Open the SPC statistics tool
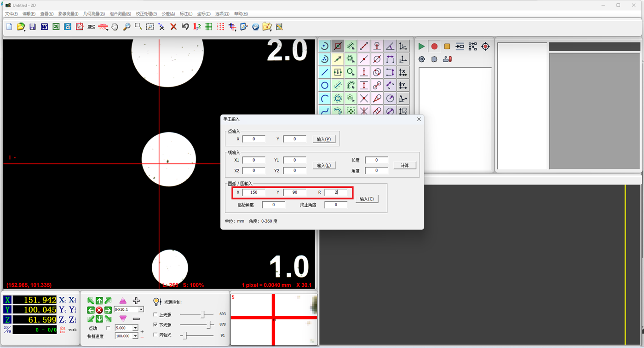Viewport: 644px width, 348px height. pos(91,27)
